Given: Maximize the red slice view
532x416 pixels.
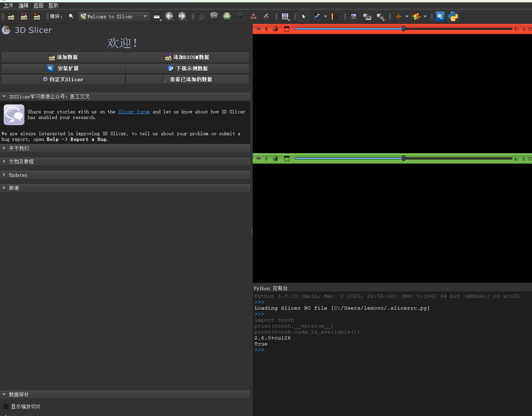Looking at the screenshot, I should tap(287, 29).
